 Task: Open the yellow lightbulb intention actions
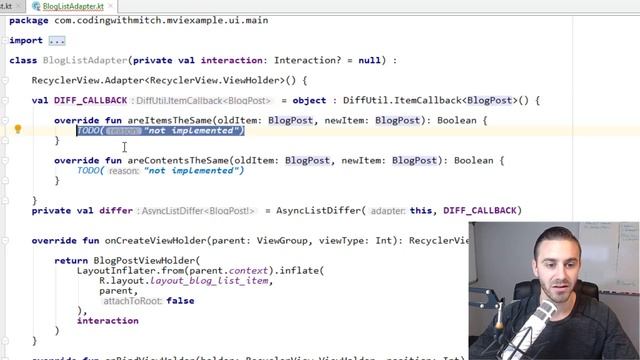pyautogui.click(x=18, y=129)
